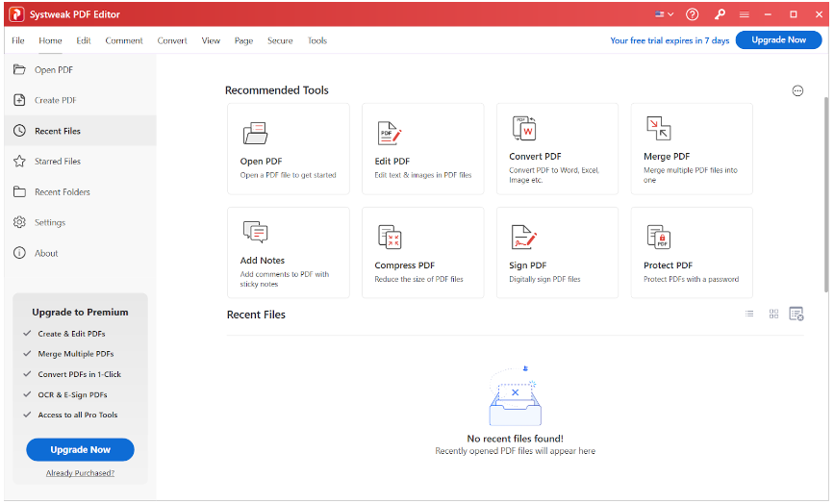Click the Edit PDF tool card icon
This screenshot has height=504, width=834.
click(390, 134)
